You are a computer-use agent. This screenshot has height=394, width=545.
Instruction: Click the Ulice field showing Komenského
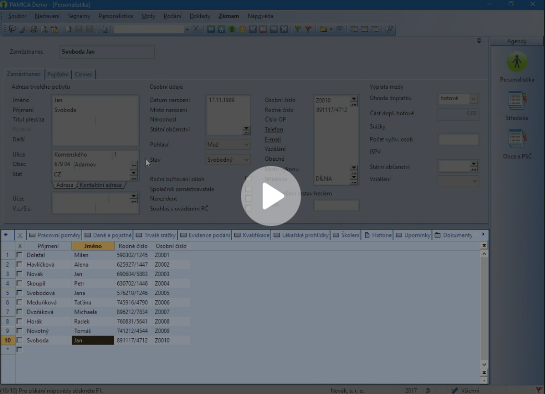click(82, 154)
